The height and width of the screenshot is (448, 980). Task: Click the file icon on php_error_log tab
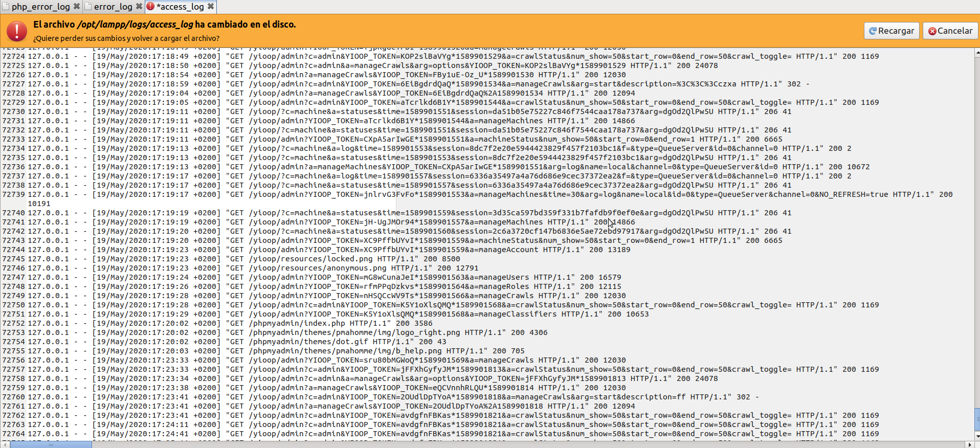click(6, 7)
